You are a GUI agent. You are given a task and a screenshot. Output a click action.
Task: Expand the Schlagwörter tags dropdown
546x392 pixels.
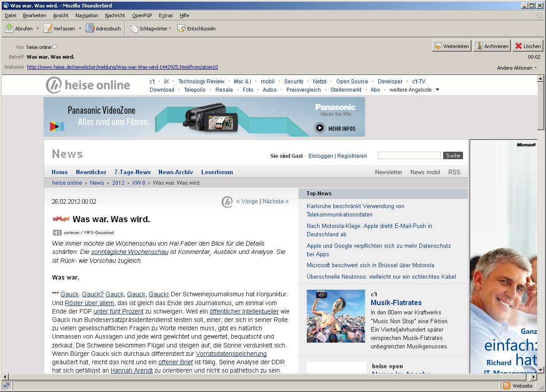click(170, 29)
